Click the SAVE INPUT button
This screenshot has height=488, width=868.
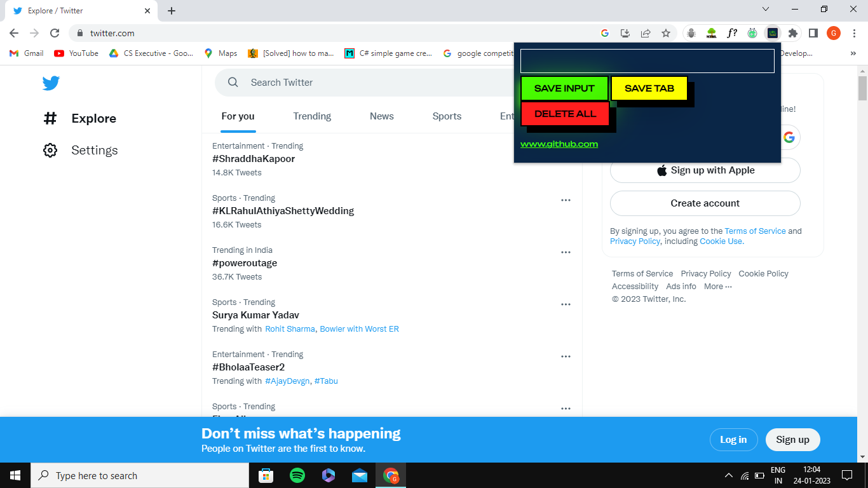pyautogui.click(x=564, y=88)
